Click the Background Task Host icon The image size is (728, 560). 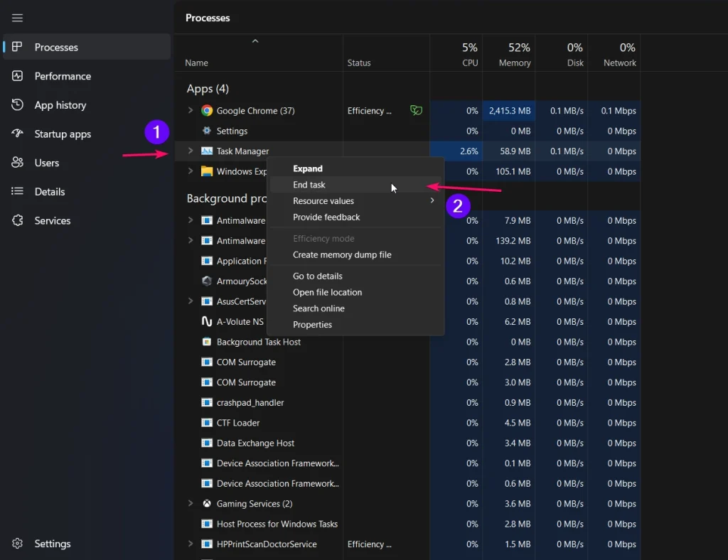pyautogui.click(x=207, y=342)
